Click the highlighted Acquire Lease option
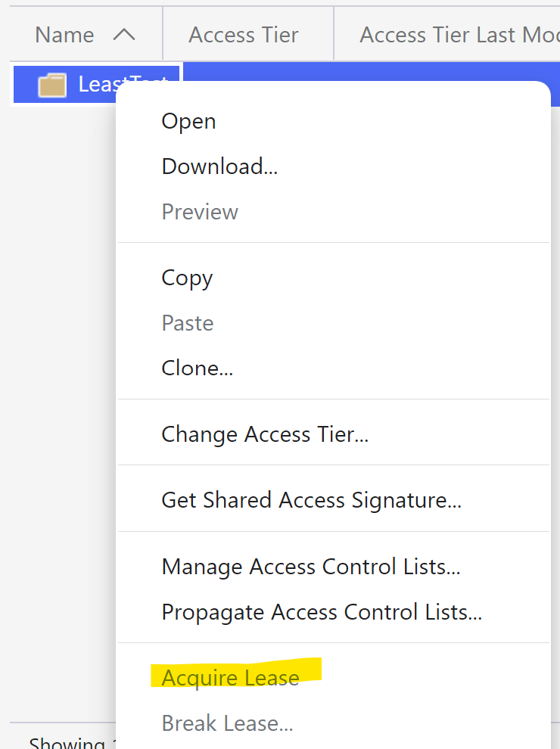This screenshot has height=749, width=560. [229, 677]
